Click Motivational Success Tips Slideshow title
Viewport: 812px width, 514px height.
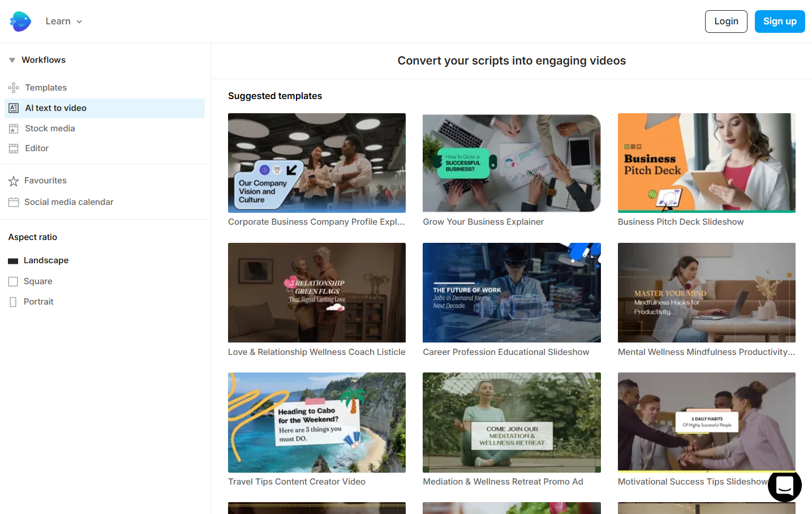[693, 482]
